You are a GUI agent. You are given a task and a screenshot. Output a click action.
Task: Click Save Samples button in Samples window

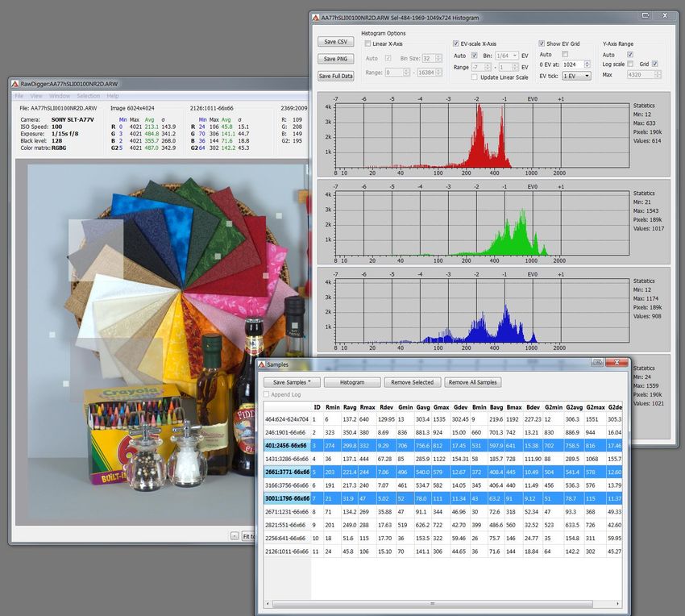click(x=292, y=382)
